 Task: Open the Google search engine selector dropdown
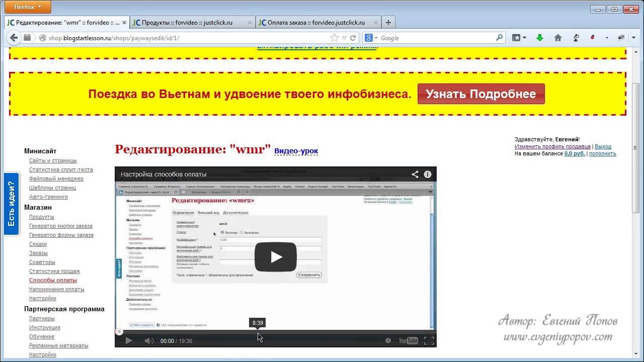371,38
